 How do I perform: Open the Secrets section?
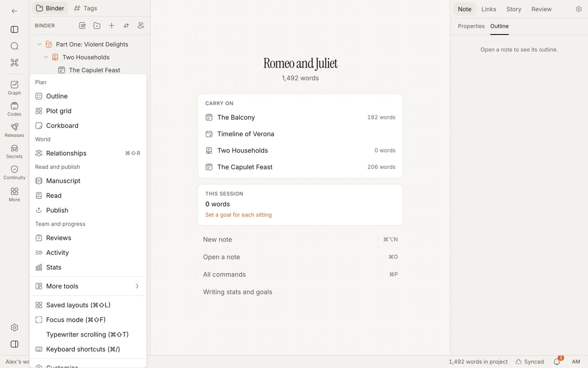[14, 151]
